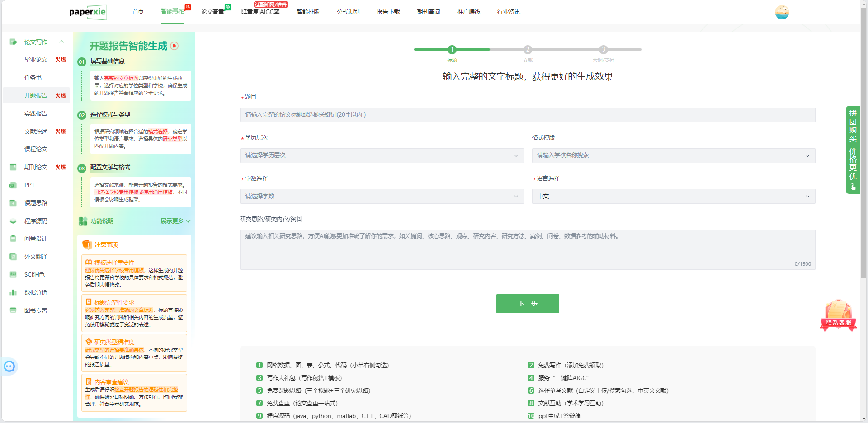The width and height of the screenshot is (868, 423).
Task: Open the 语言选择 dropdown showing 中文
Action: (673, 197)
